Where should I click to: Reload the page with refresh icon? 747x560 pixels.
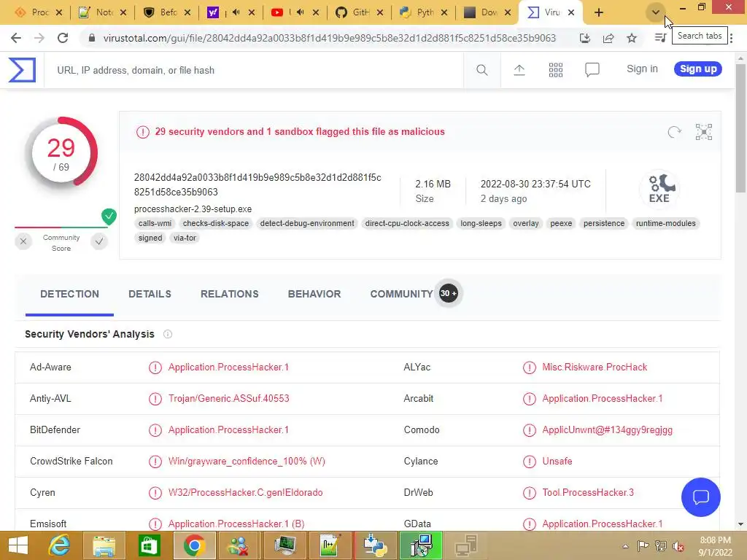(x=63, y=38)
